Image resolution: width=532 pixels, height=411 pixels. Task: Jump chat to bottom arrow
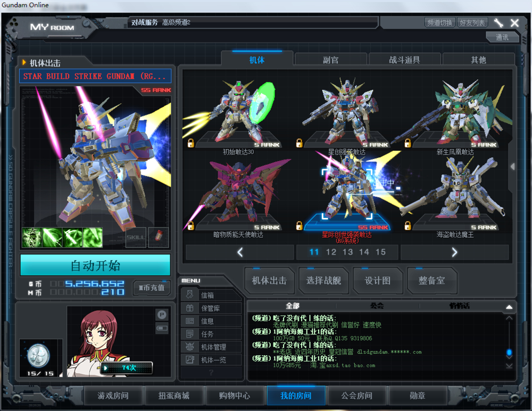[x=509, y=366]
